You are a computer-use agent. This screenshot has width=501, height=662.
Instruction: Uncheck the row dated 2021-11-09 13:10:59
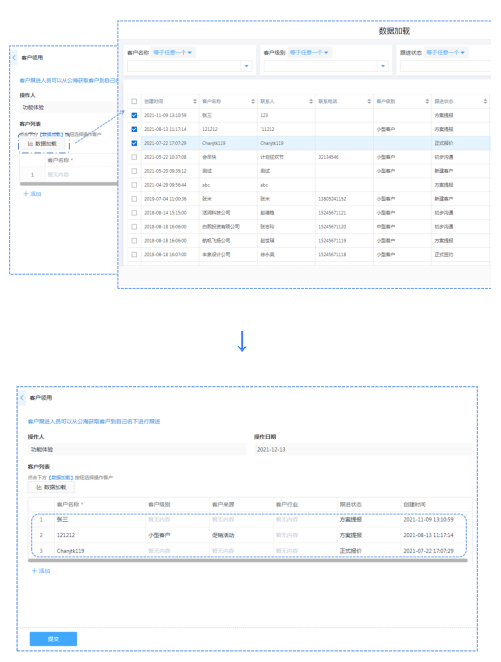134,115
